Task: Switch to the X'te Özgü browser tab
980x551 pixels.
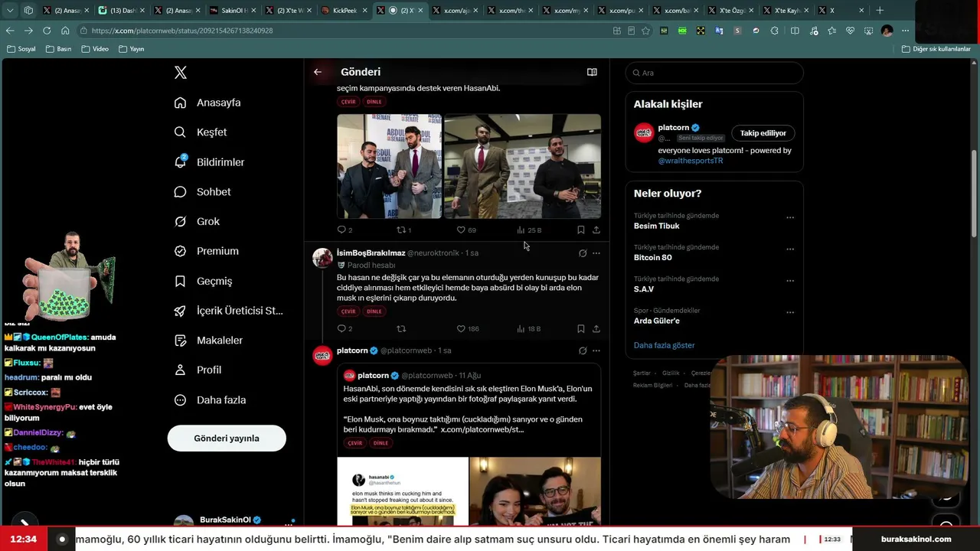Action: pos(731,11)
